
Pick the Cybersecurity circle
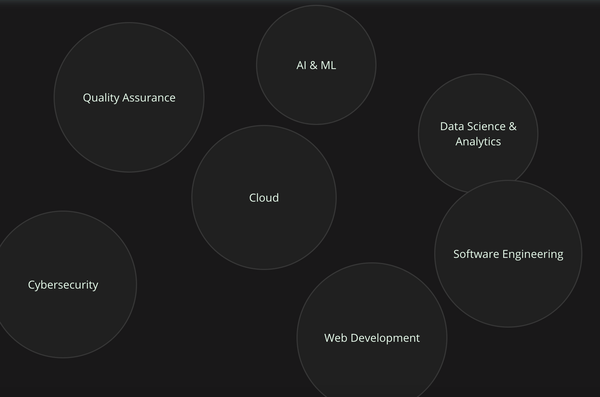[63, 284]
